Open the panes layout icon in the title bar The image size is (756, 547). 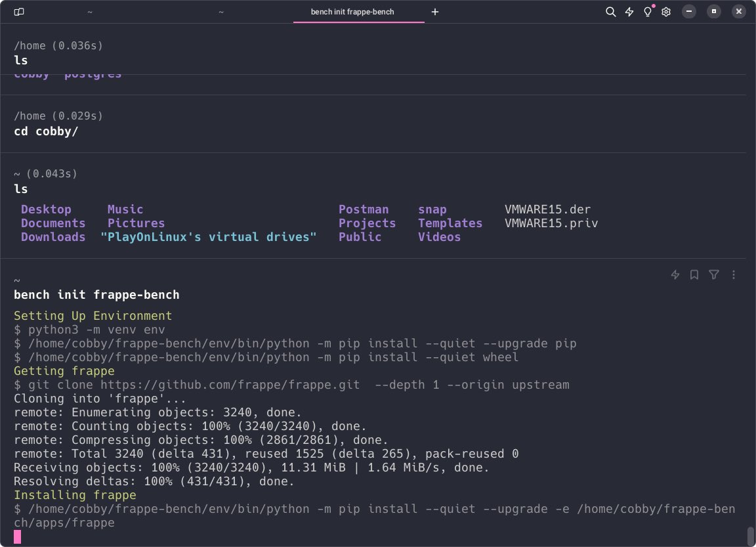click(19, 12)
